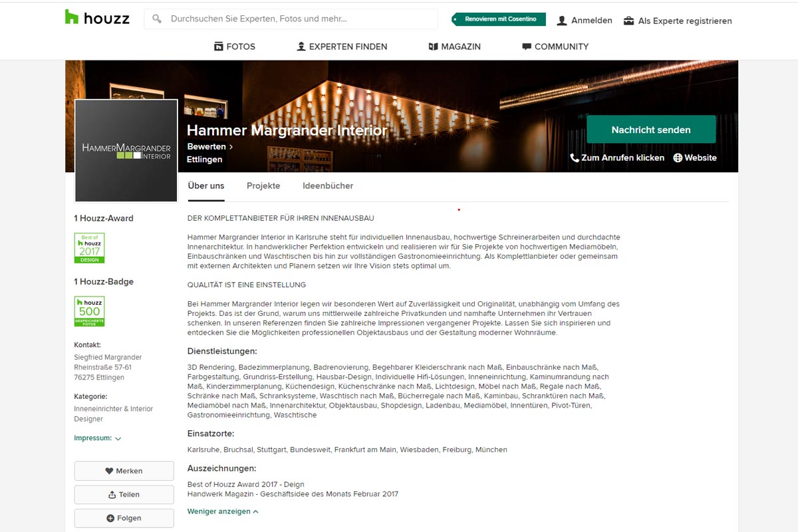This screenshot has height=532, width=798.
Task: Click the heart icon in Merken
Action: click(109, 471)
